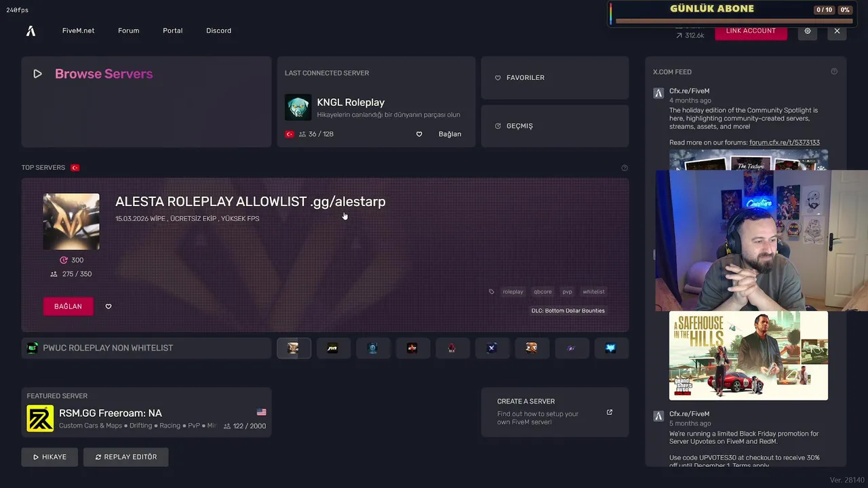The height and width of the screenshot is (488, 868).
Task: Click ALESTA ROLEPLAY ALLOWLIST title
Action: click(250, 201)
